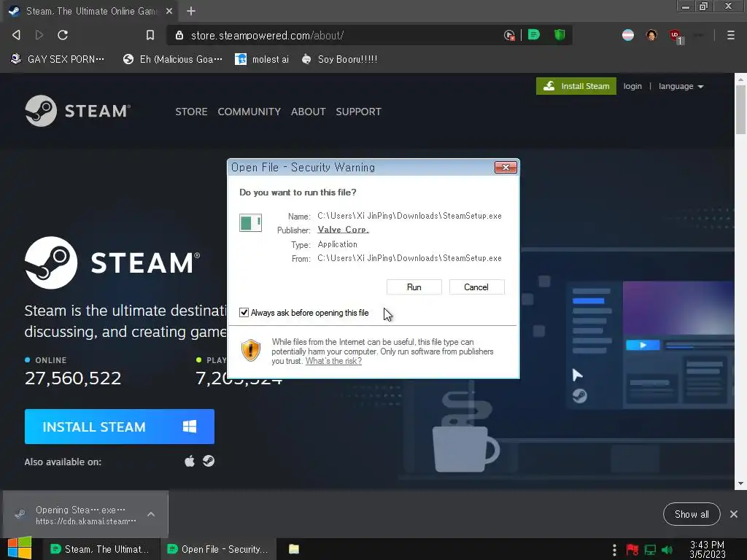Click the page vertical scrollbar thumb
The image size is (747, 560).
740,111
